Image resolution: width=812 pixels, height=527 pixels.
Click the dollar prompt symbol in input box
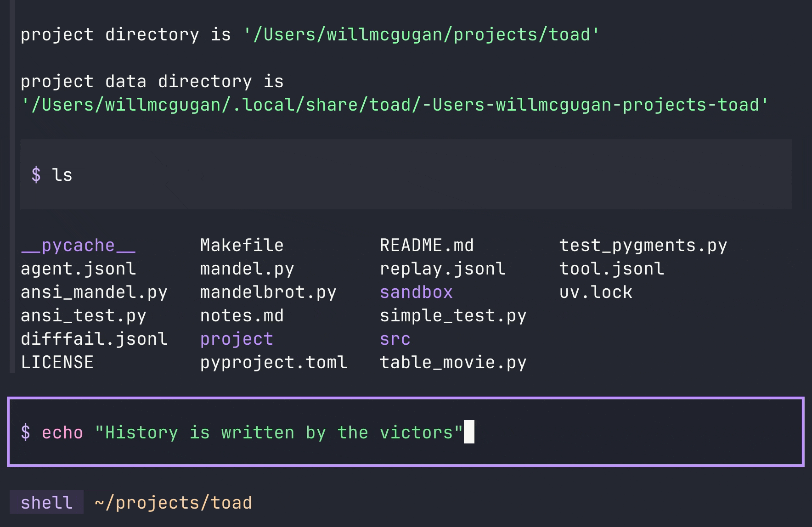click(26, 432)
